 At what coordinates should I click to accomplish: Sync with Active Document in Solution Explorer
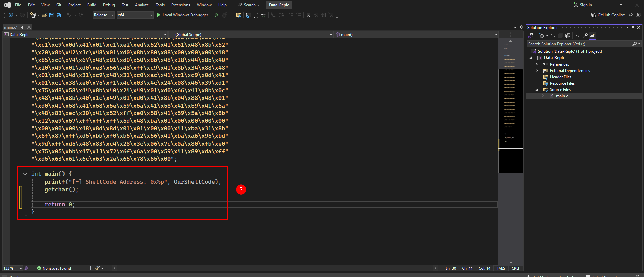point(553,36)
